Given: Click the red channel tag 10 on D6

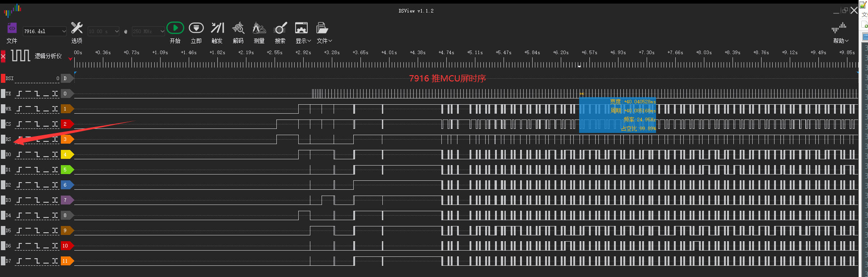Looking at the screenshot, I should pyautogui.click(x=67, y=246).
